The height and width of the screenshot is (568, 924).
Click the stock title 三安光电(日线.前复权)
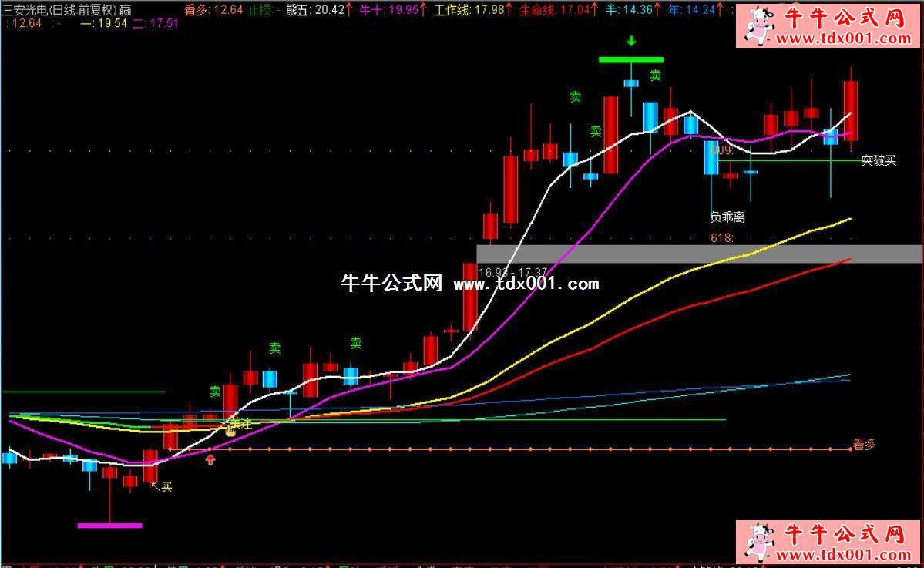coord(60,10)
